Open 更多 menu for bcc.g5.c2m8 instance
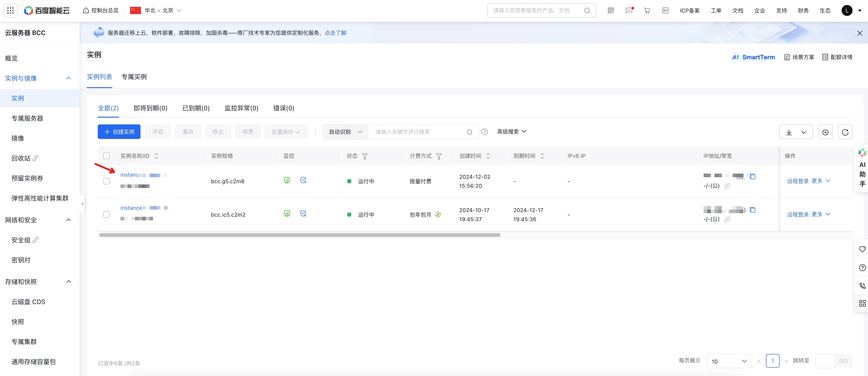Screen dimensions: 868x376 point(820,181)
